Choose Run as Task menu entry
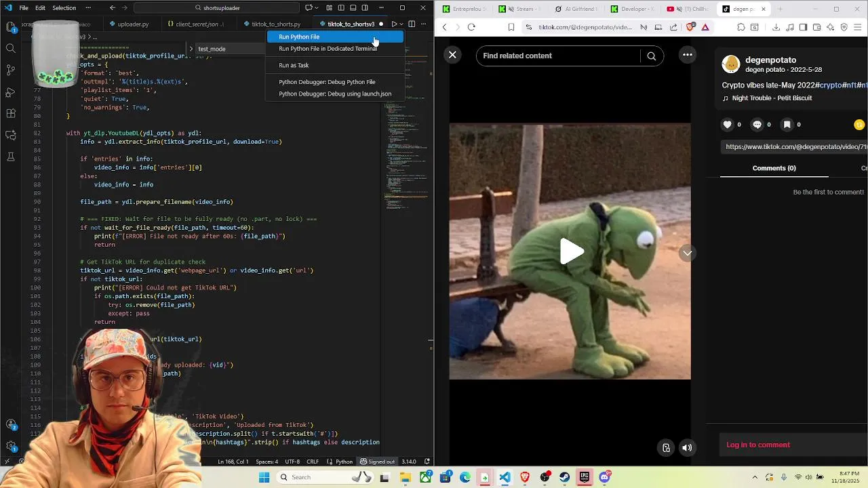Image resolution: width=868 pixels, height=488 pixels. click(335, 65)
